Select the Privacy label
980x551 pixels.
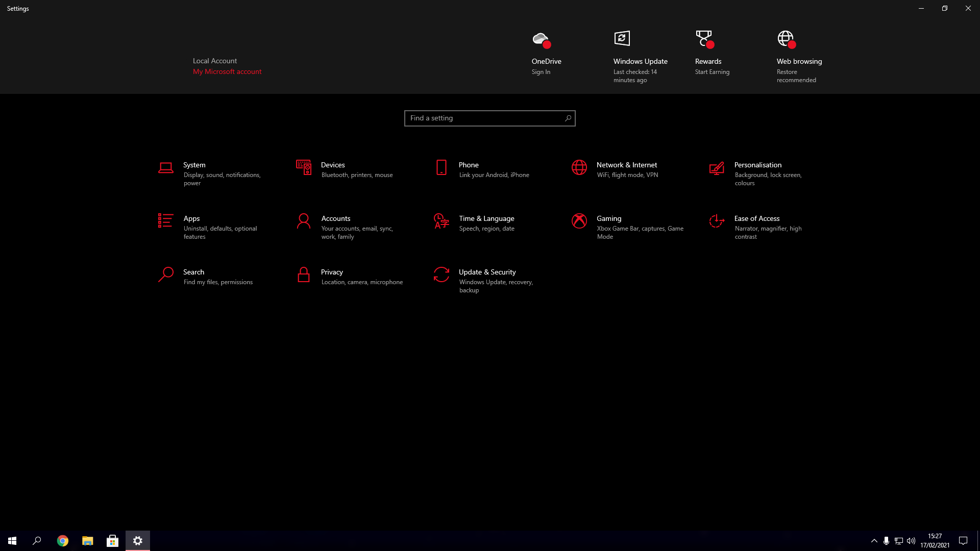coord(332,272)
